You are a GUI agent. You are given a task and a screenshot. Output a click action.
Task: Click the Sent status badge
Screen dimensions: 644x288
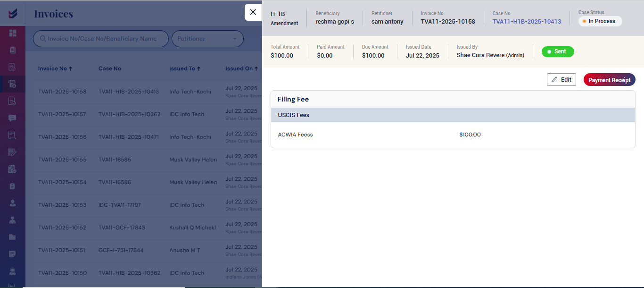click(558, 51)
